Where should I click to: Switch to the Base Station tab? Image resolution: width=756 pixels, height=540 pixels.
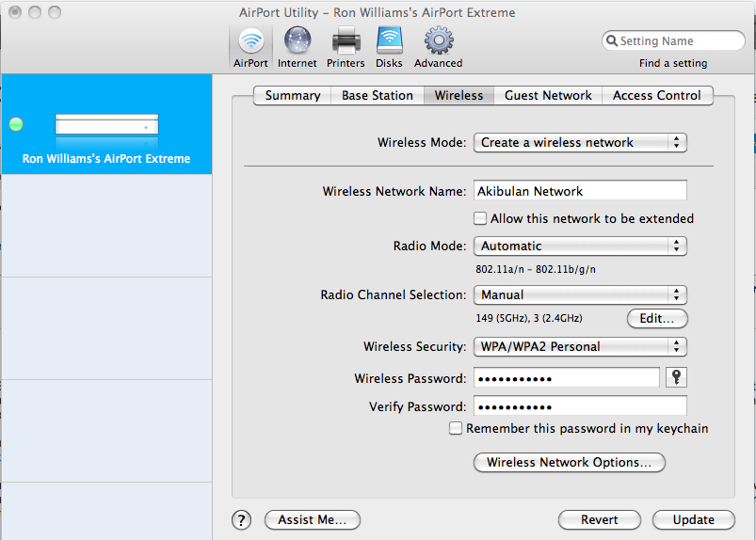(x=378, y=95)
